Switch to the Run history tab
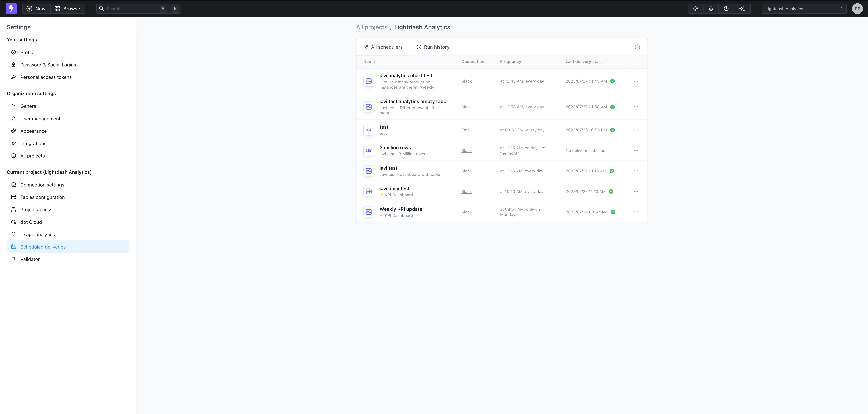The width and height of the screenshot is (868, 414). (433, 47)
